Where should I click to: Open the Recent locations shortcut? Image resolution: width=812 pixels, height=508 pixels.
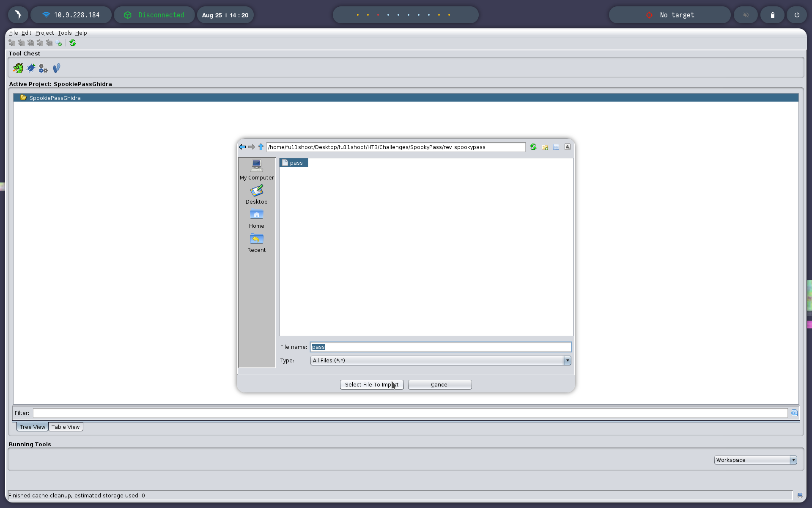pos(257,243)
